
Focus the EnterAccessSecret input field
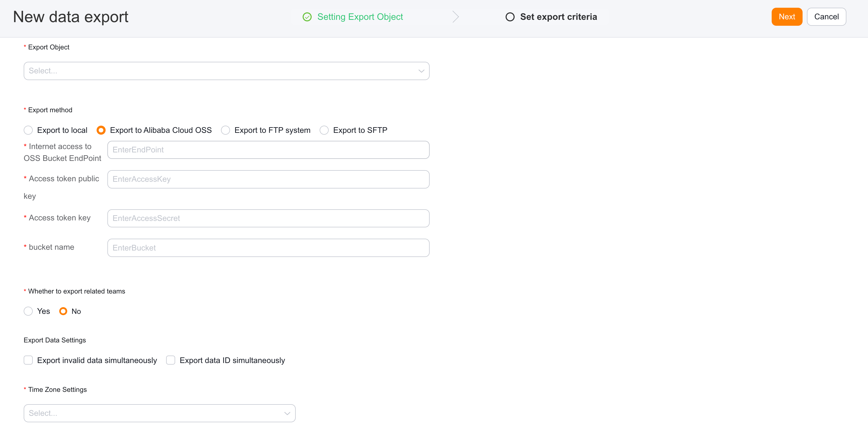268,218
